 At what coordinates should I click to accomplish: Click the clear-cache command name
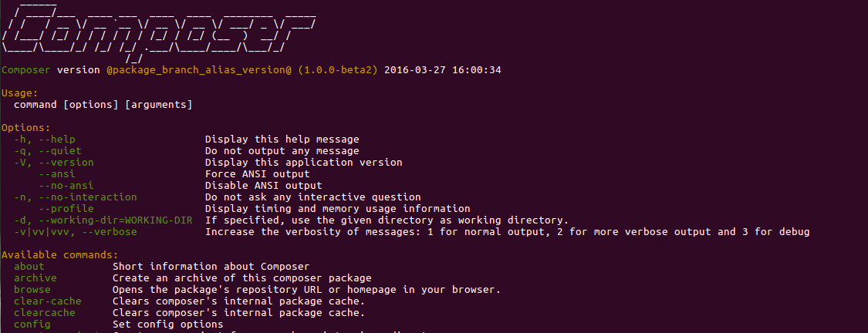[x=48, y=301]
